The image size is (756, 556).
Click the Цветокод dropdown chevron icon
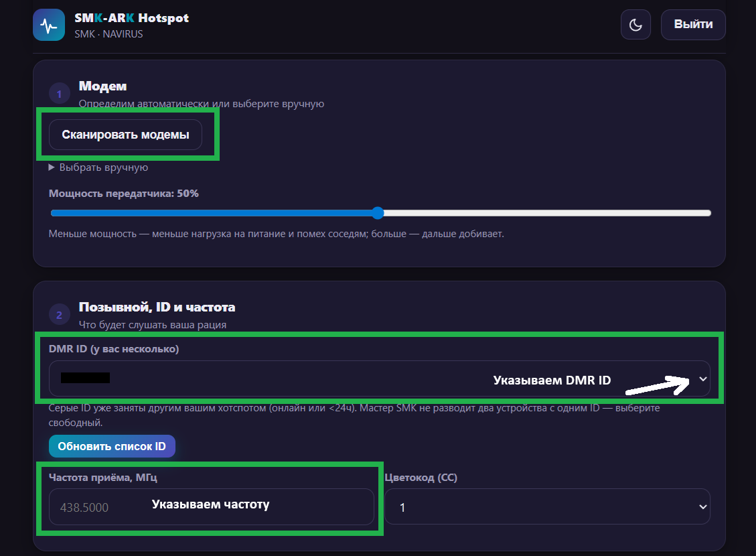(x=703, y=507)
